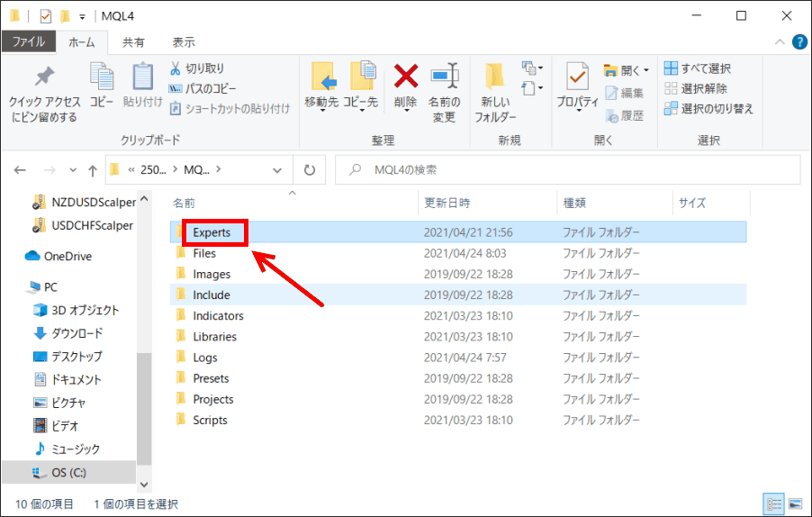Viewport: 812px width, 517px height.
Task: Click the refresh button beside address bar
Action: click(x=310, y=169)
